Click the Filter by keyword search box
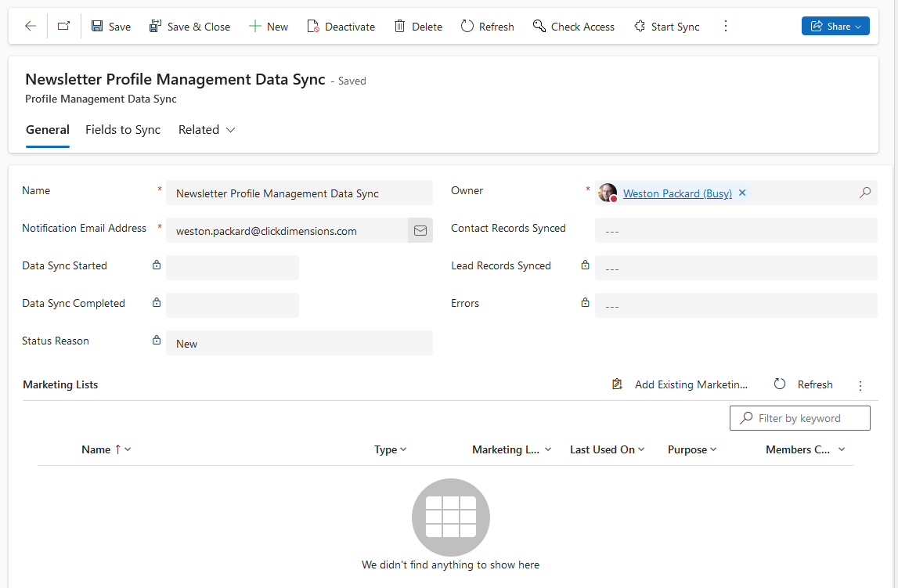This screenshot has height=588, width=898. [800, 418]
